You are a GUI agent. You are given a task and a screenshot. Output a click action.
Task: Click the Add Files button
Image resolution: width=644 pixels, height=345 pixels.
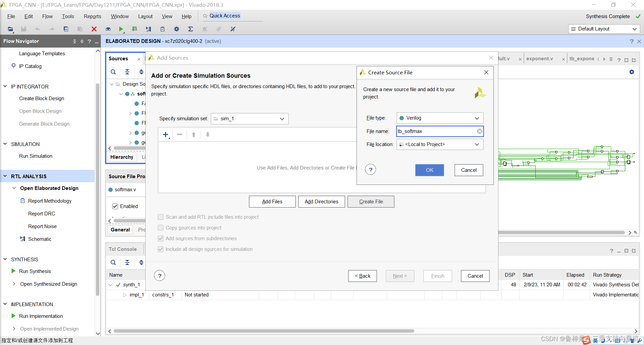click(x=272, y=202)
